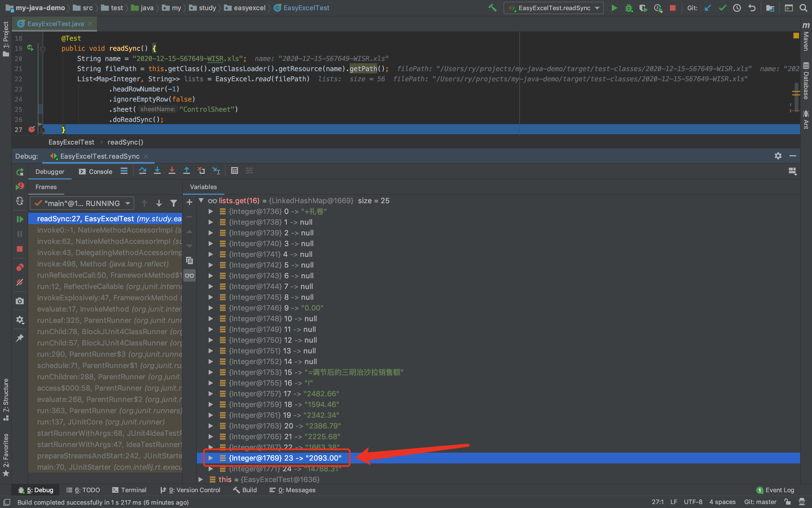The image size is (812, 508).
Task: Expand the Integer@1736 0 entry
Action: point(211,211)
